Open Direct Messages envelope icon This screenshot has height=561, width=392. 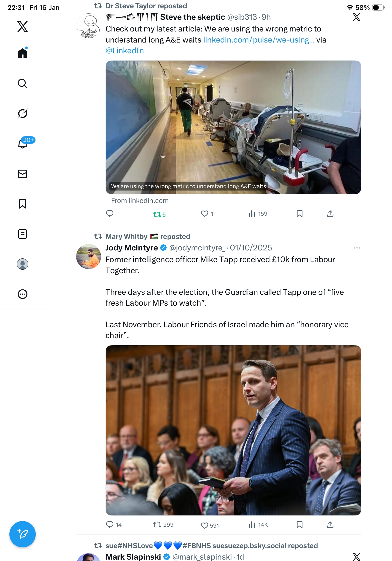click(23, 174)
